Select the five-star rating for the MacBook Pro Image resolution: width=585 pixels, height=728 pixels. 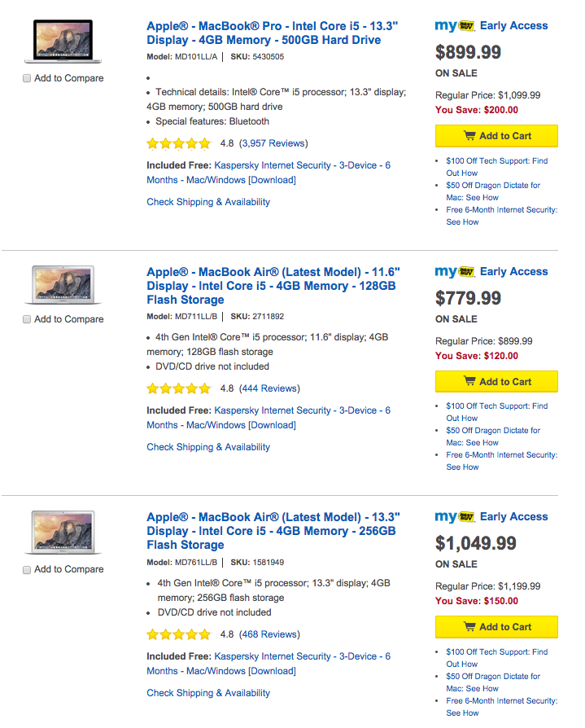click(178, 143)
